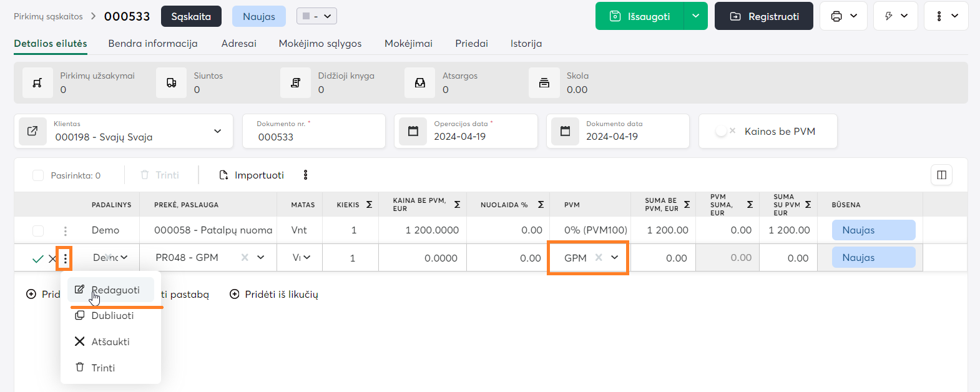Click the Siuntos truck icon
This screenshot has width=980, height=392.
(171, 83)
